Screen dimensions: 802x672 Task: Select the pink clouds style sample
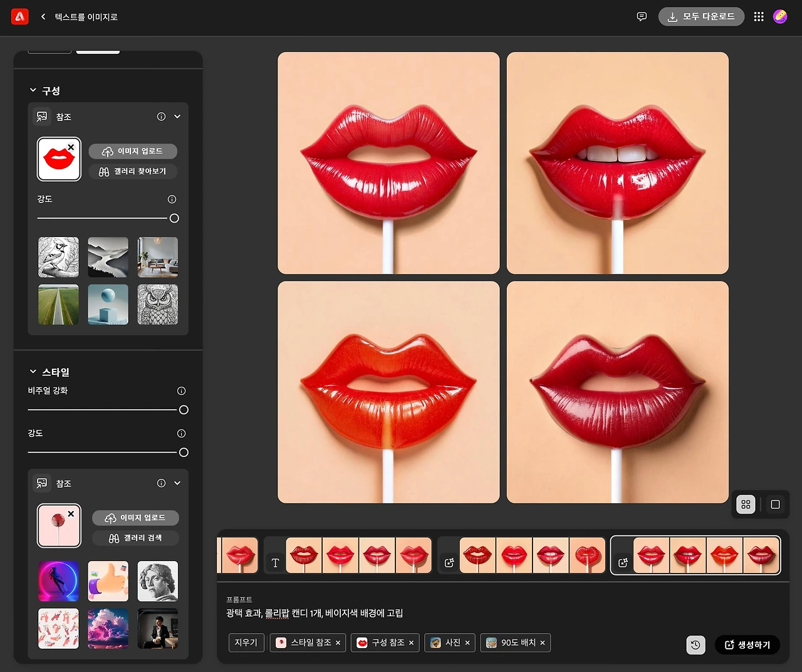[x=108, y=628]
